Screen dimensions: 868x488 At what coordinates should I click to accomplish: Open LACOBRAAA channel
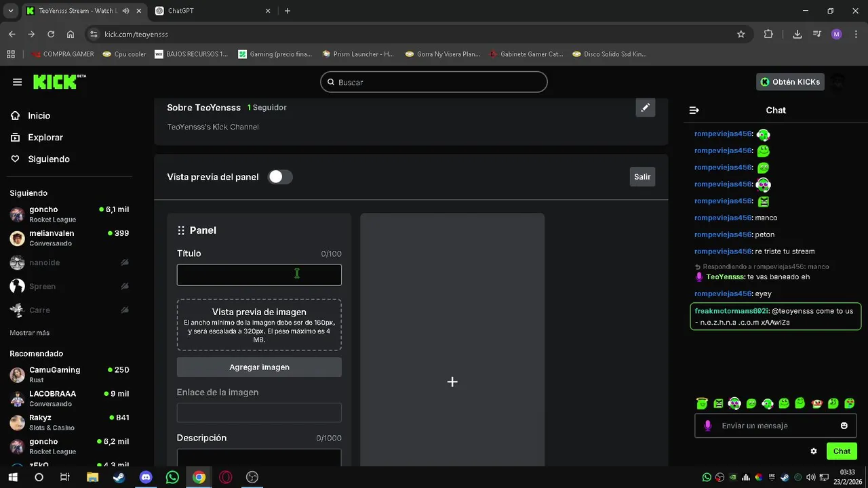pyautogui.click(x=69, y=399)
